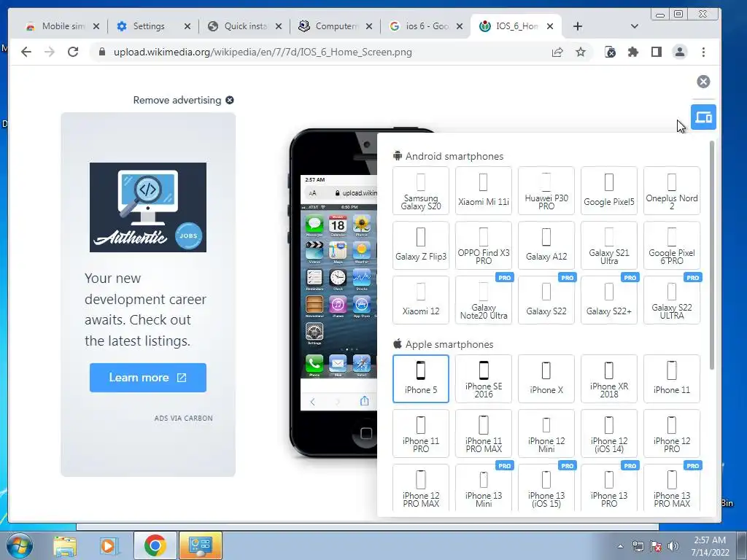Open Windows Explorer from taskbar
Viewport: 747px width, 560px height.
65,545
